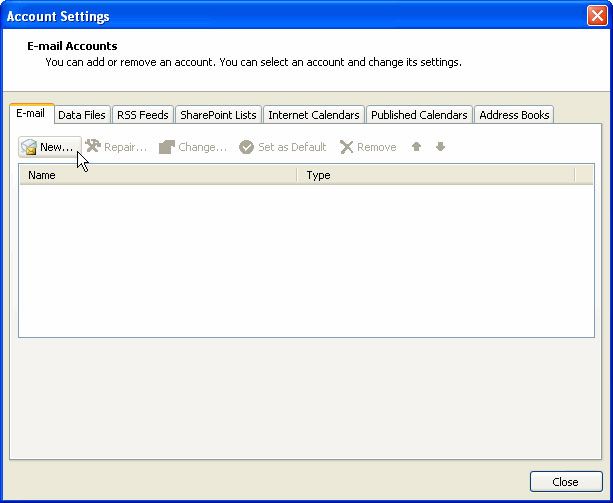The height and width of the screenshot is (503, 613).
Task: Sort accounts by the Name column header
Action: click(x=158, y=175)
